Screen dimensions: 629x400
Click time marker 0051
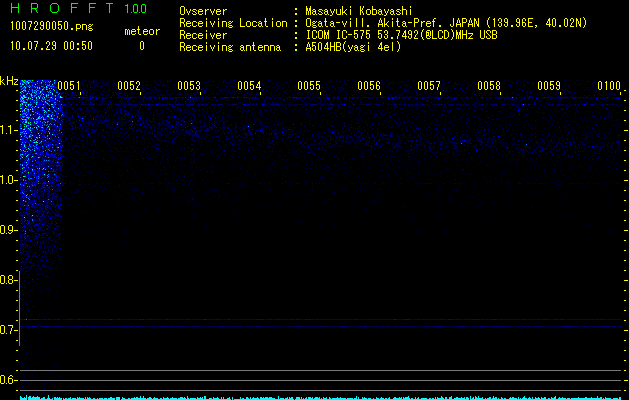(x=69, y=86)
